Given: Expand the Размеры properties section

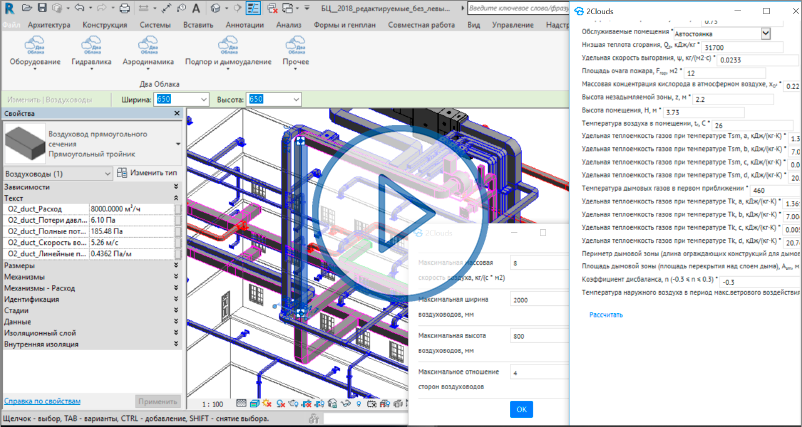Looking at the screenshot, I should 175,266.
